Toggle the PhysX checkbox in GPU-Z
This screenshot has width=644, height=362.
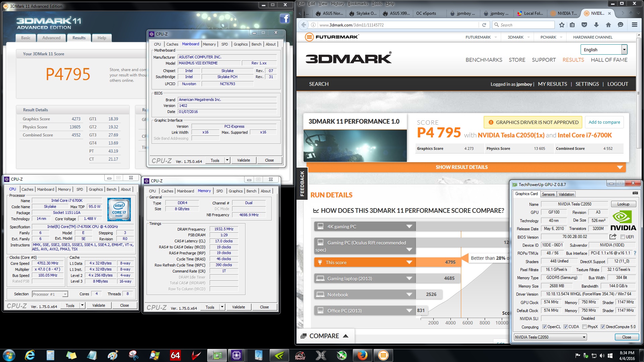(584, 327)
